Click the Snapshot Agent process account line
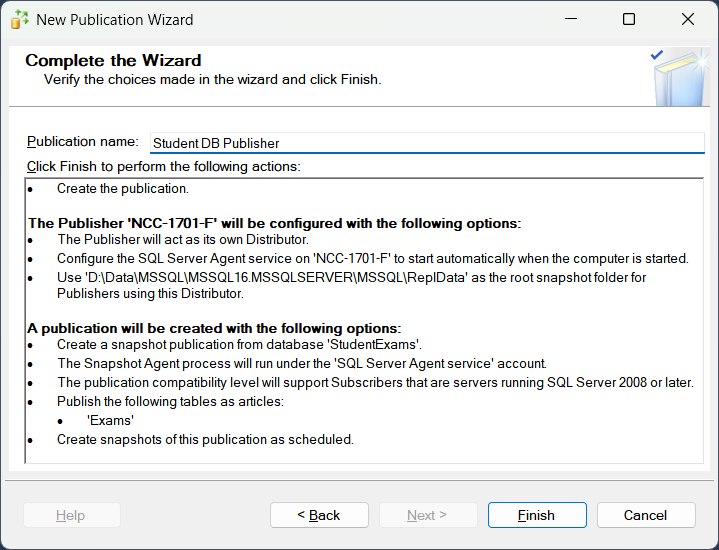 pos(302,364)
